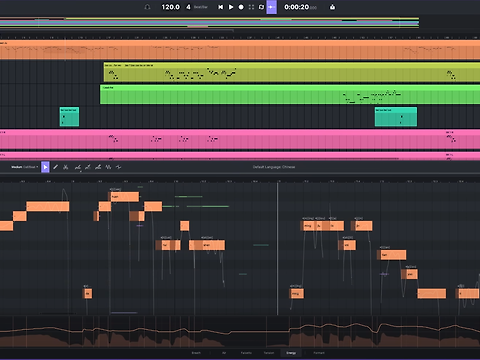Click the record button
This screenshot has height=360, width=480.
[x=241, y=7]
